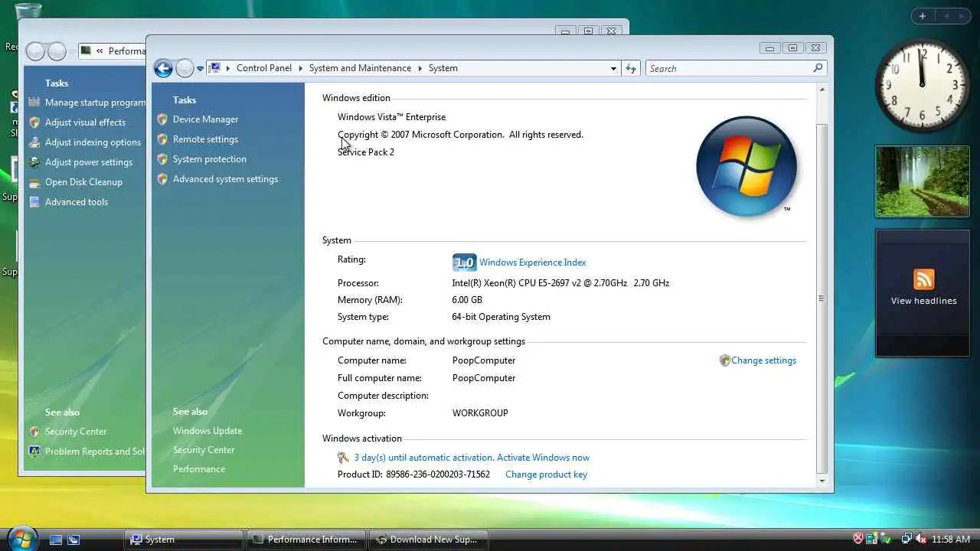
Task: Click the System window vertical scrollbar thumb
Action: coord(822,298)
